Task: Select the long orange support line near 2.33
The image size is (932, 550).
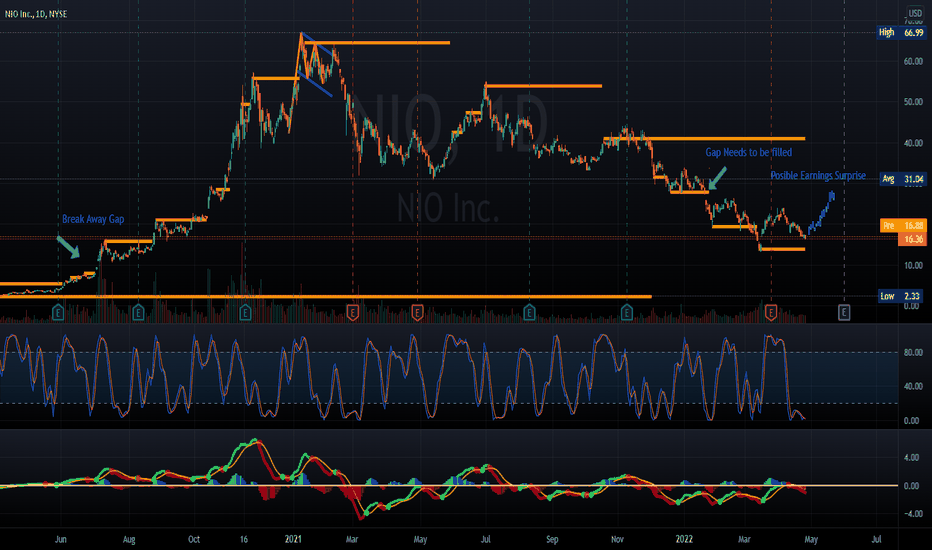Action: coord(326,296)
